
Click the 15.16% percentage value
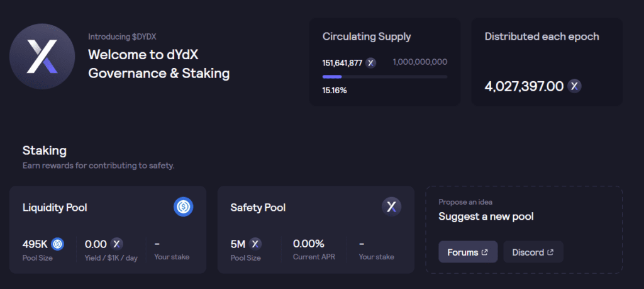click(x=335, y=91)
